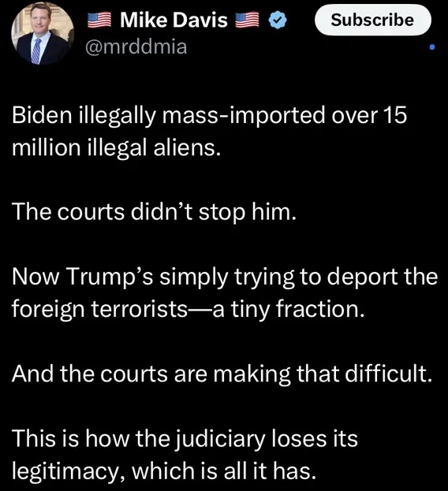Viewport: 448px width, 491px height.
Task: Open the @mrddmia handle link
Action: click(136, 46)
